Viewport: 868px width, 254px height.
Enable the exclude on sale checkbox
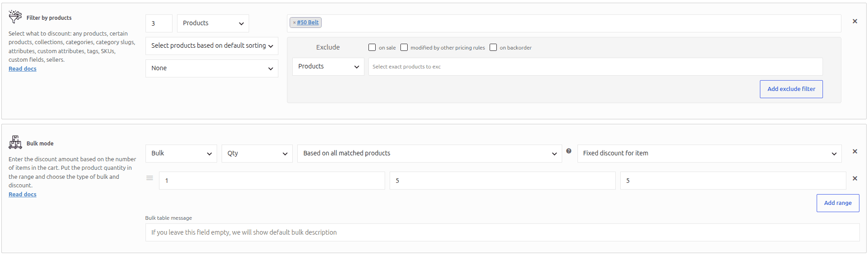[x=372, y=47]
